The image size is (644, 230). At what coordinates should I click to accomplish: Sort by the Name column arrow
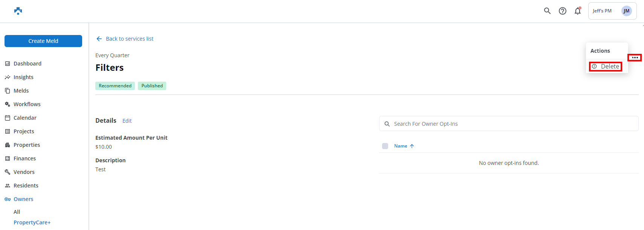click(x=412, y=146)
